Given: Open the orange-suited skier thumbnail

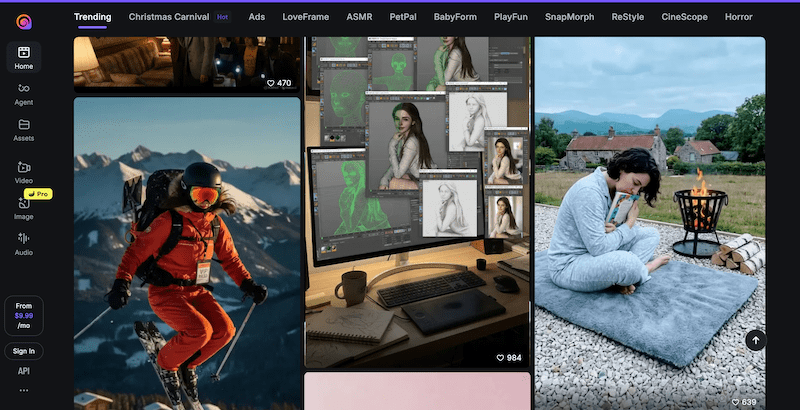Looking at the screenshot, I should (x=187, y=260).
